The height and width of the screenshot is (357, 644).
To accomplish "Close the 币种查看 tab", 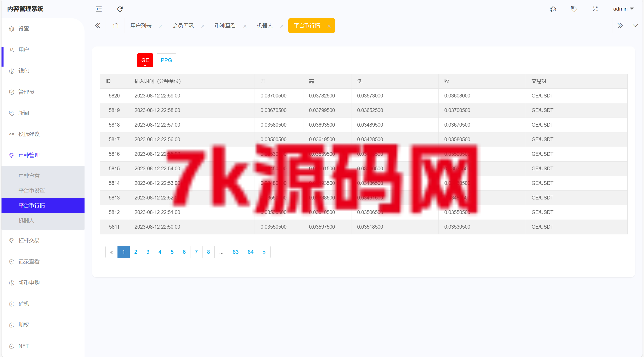I will (245, 26).
